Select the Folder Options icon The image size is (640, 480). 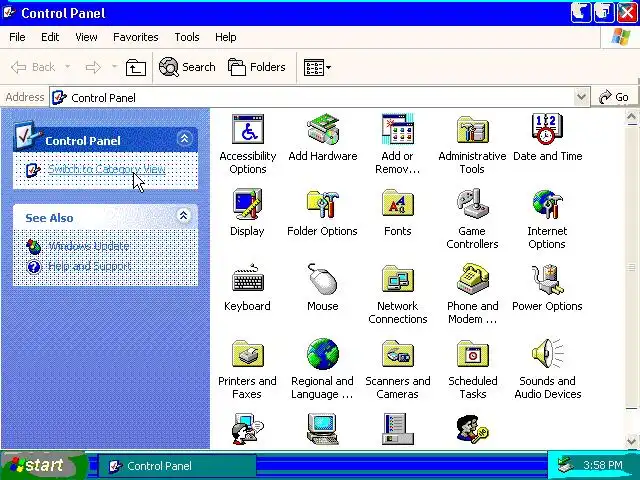[322, 204]
